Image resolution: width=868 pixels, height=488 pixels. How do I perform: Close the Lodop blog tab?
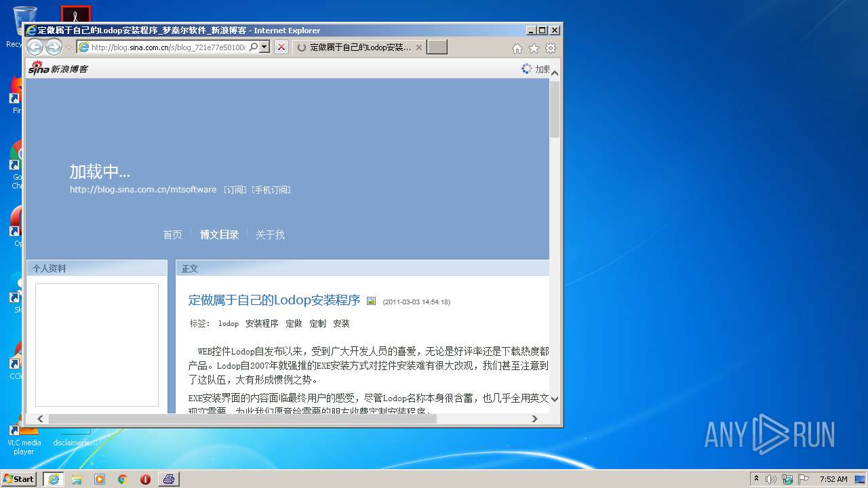(419, 47)
